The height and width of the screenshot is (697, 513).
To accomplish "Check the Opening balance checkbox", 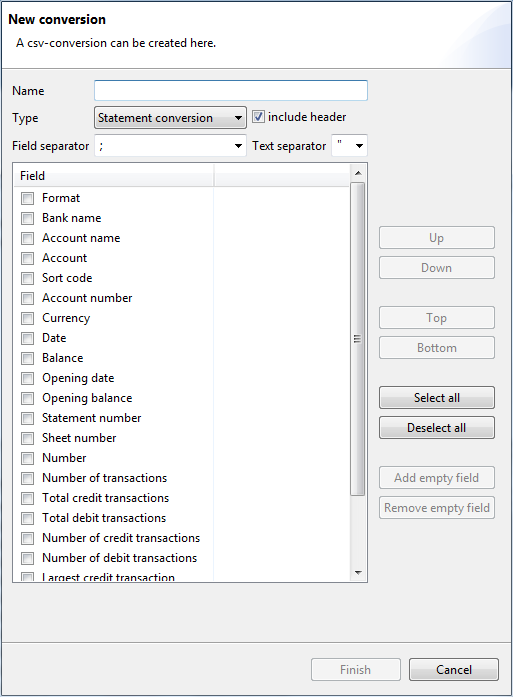I will (x=28, y=398).
